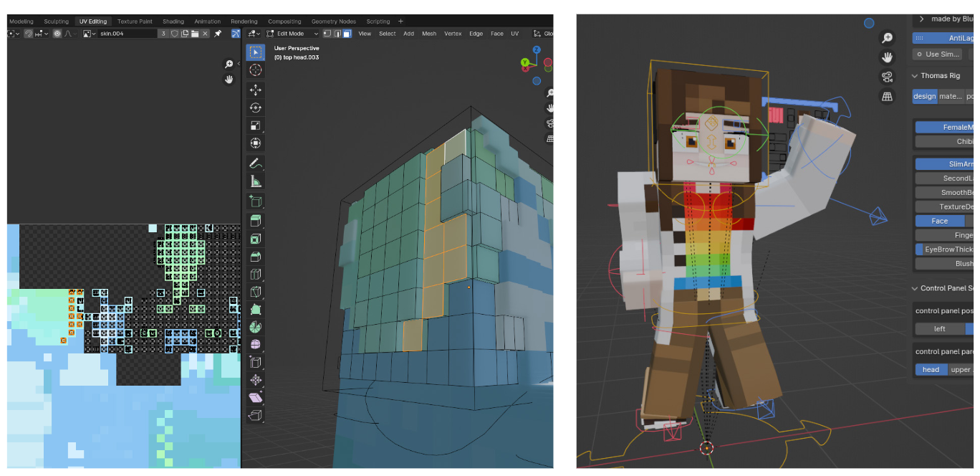
Task: Click the Use Sim... button
Action: click(x=937, y=54)
